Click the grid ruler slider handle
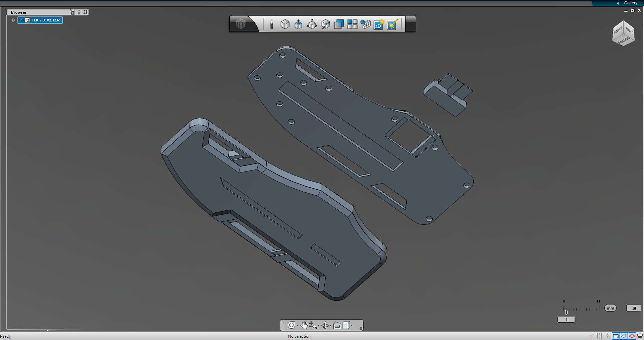 (x=566, y=312)
